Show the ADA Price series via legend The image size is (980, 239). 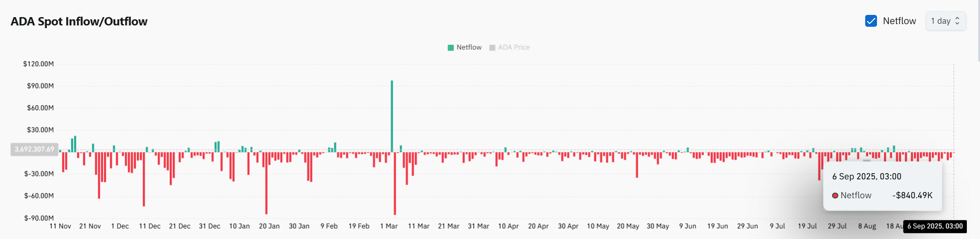pos(514,47)
